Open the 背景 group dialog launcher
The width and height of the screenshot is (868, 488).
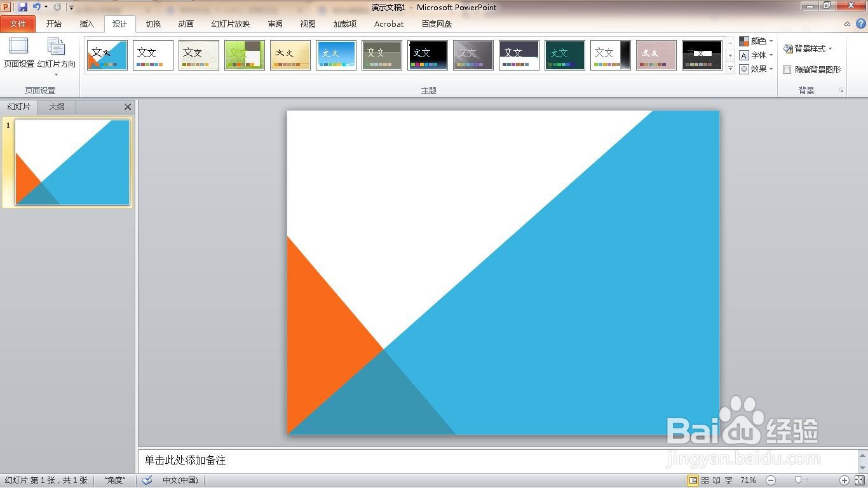point(841,91)
